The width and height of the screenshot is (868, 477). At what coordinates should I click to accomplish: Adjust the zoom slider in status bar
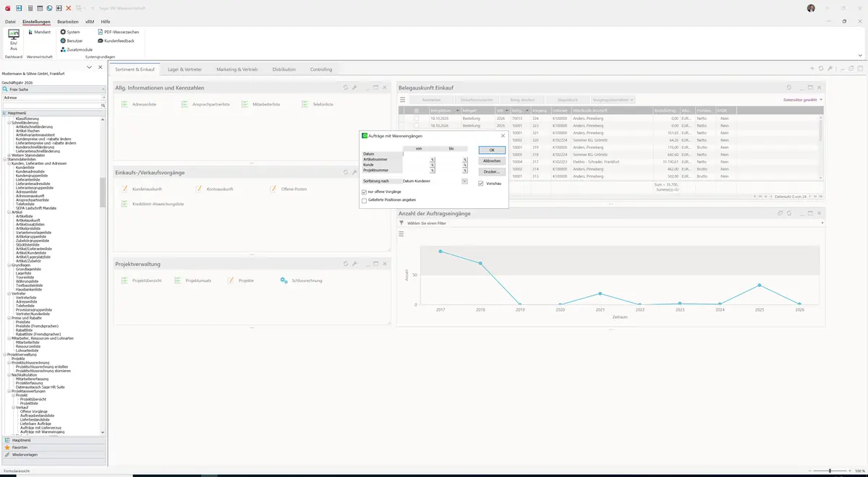click(x=830, y=470)
